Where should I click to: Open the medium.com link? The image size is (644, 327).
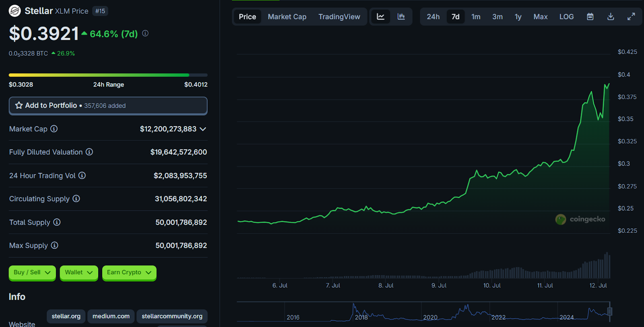coord(111,316)
